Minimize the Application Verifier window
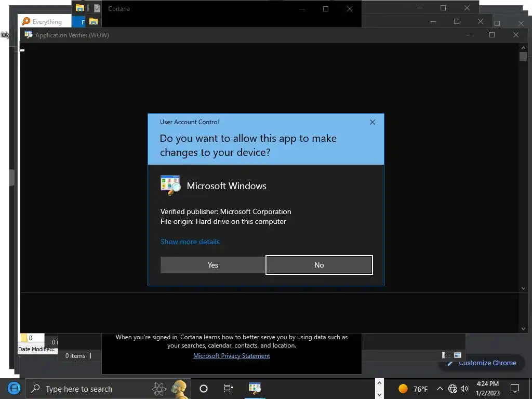Image resolution: width=532 pixels, height=399 pixels. (469, 35)
